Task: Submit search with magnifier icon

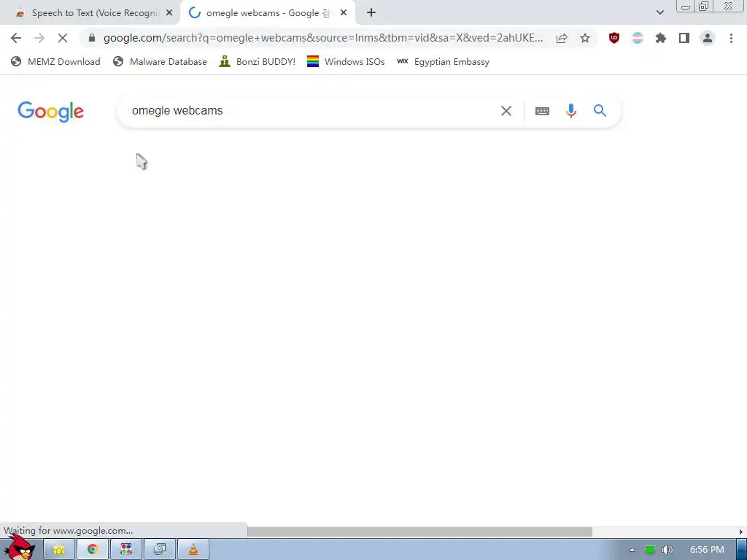Action: pos(600,111)
